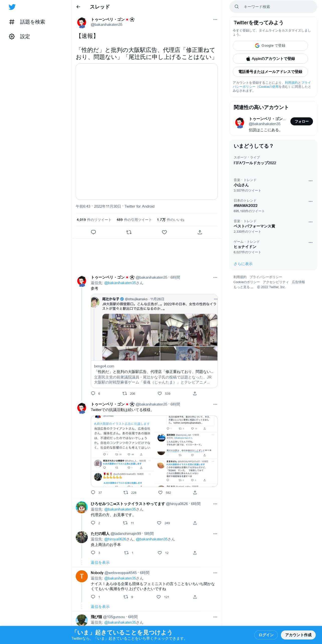
Task: Open options for ヒョナイドン trend
Action: click(310, 243)
